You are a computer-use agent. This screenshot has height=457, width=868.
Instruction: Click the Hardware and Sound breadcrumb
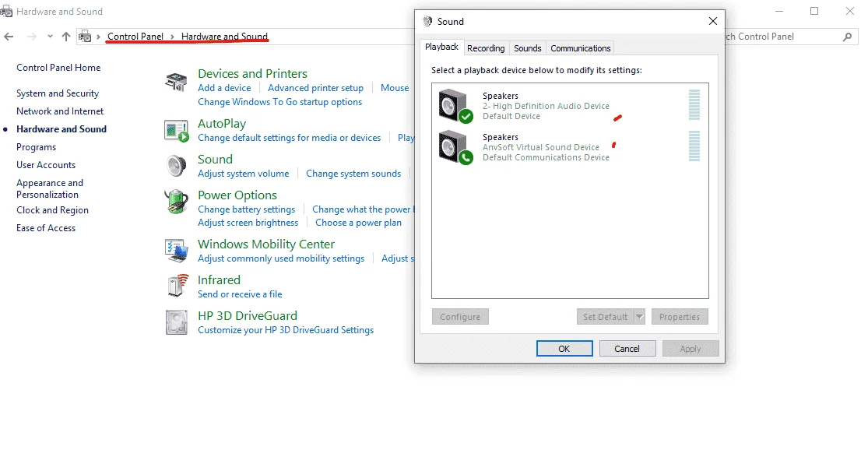tap(224, 37)
